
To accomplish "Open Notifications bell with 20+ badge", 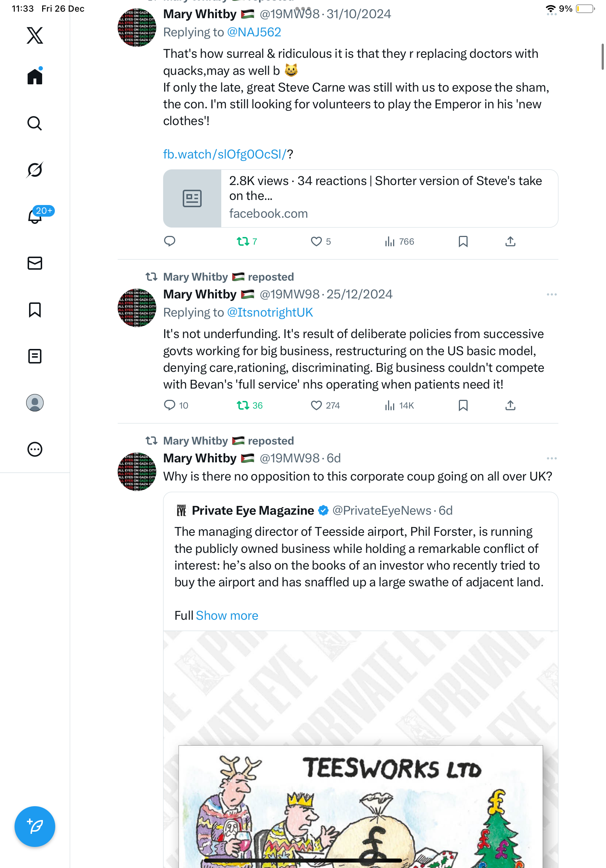I will (35, 216).
